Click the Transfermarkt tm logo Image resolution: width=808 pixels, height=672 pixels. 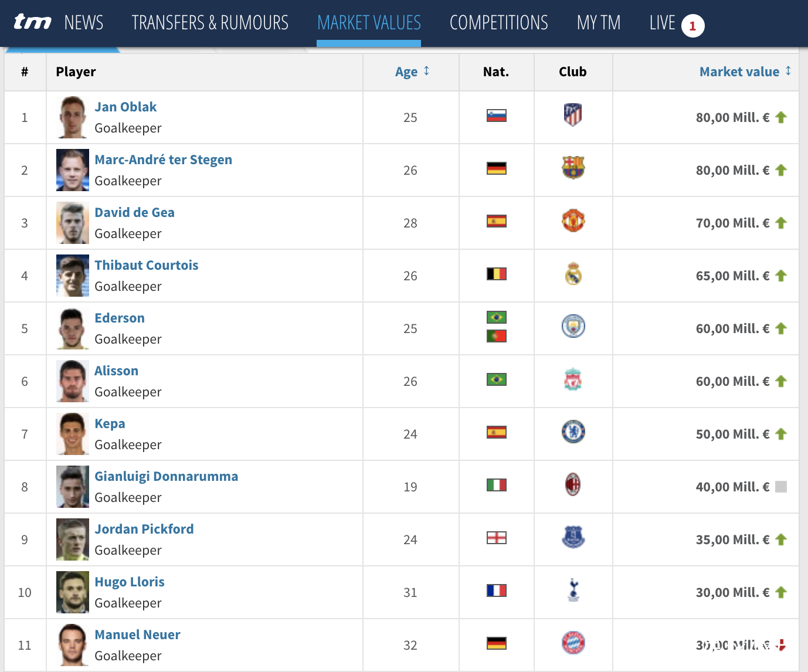[x=32, y=22]
